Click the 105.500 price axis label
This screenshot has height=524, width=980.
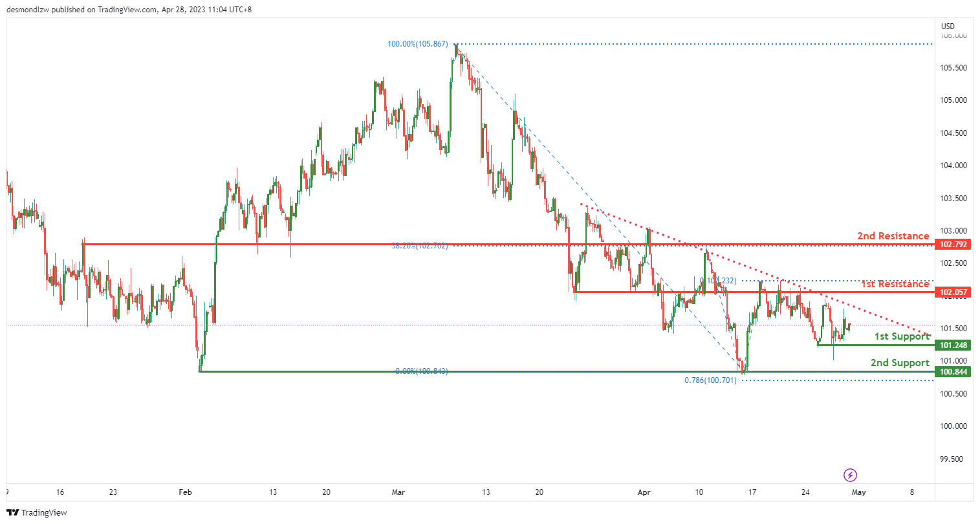coord(953,68)
